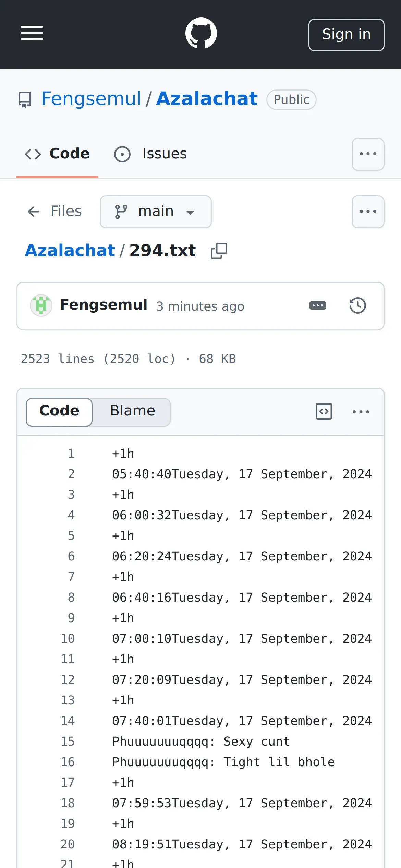Click the Fengsemul avatar image
This screenshot has height=868, width=401.
tap(41, 305)
